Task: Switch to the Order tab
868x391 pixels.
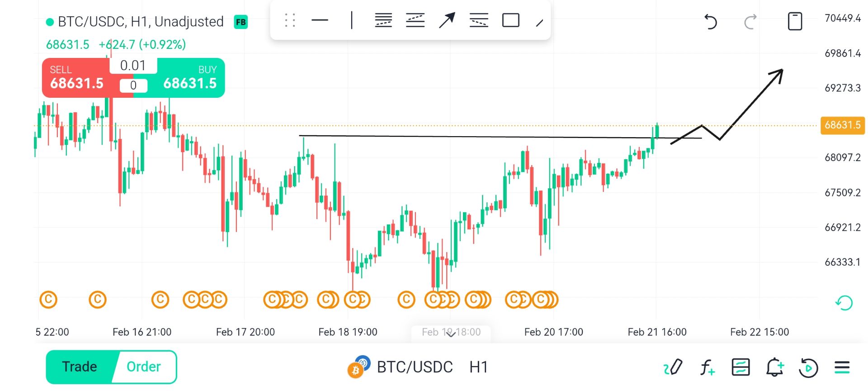Action: [x=144, y=367]
